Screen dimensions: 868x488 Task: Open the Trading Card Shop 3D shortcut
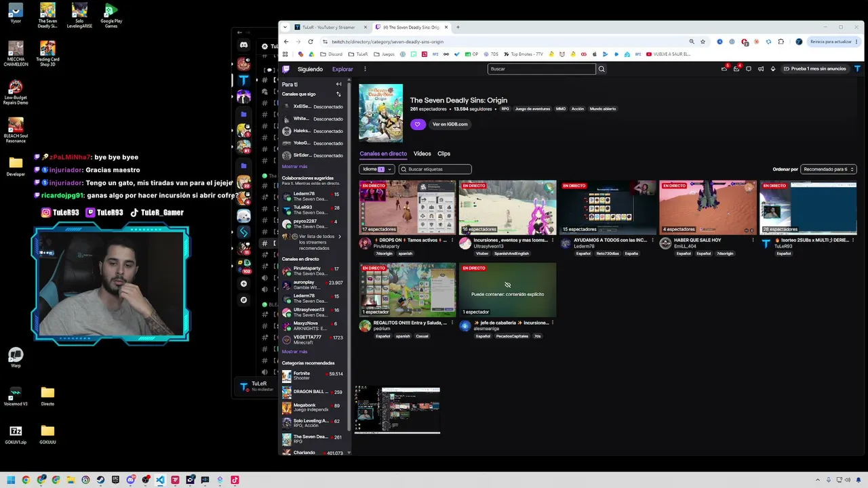[x=47, y=54]
